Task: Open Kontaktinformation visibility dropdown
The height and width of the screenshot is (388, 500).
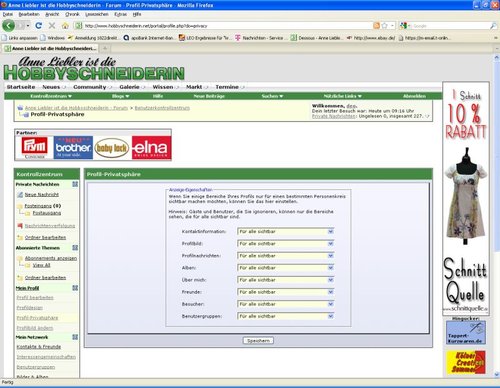Action: [286, 231]
